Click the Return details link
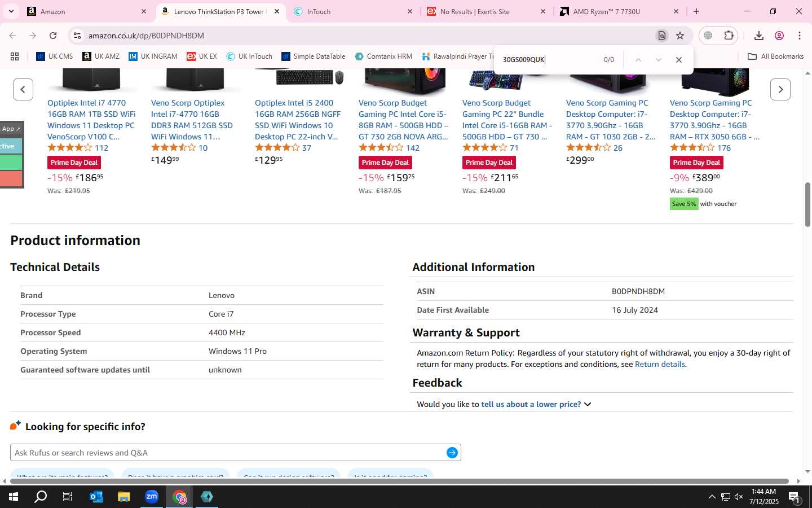Image resolution: width=812 pixels, height=508 pixels. 660,364
